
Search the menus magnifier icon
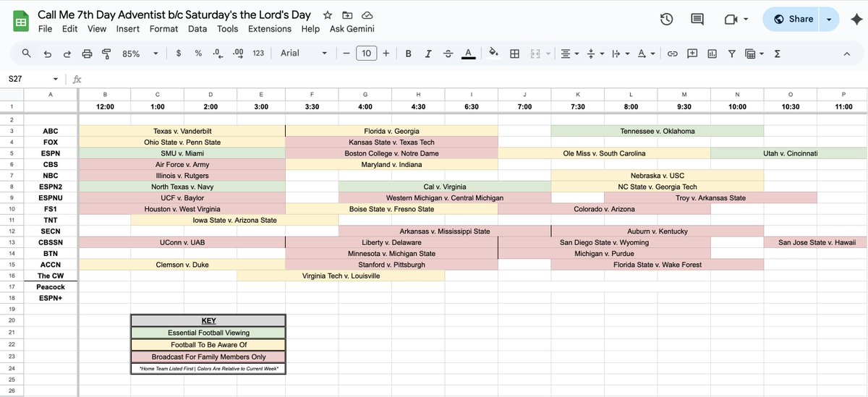point(27,54)
